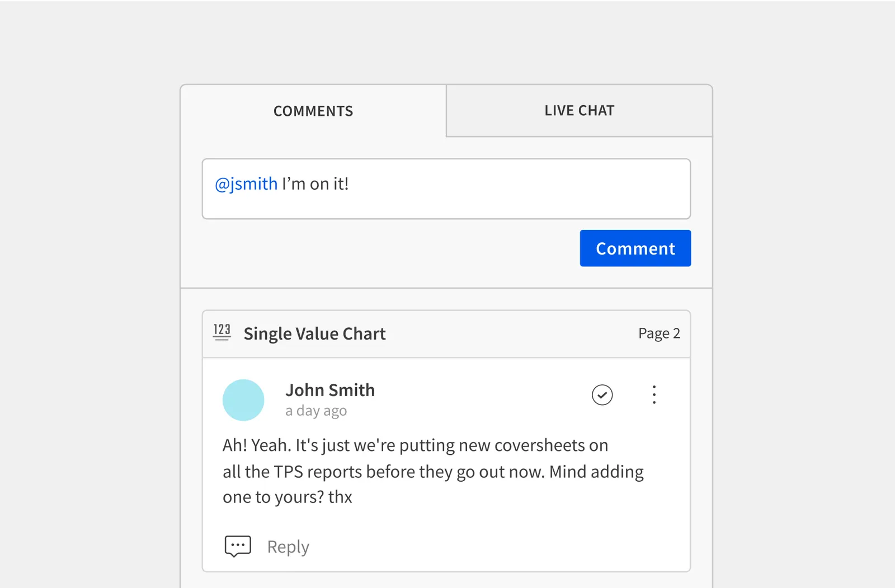895x588 pixels.
Task: Click Reply under John Smith's comment
Action: pos(288,546)
